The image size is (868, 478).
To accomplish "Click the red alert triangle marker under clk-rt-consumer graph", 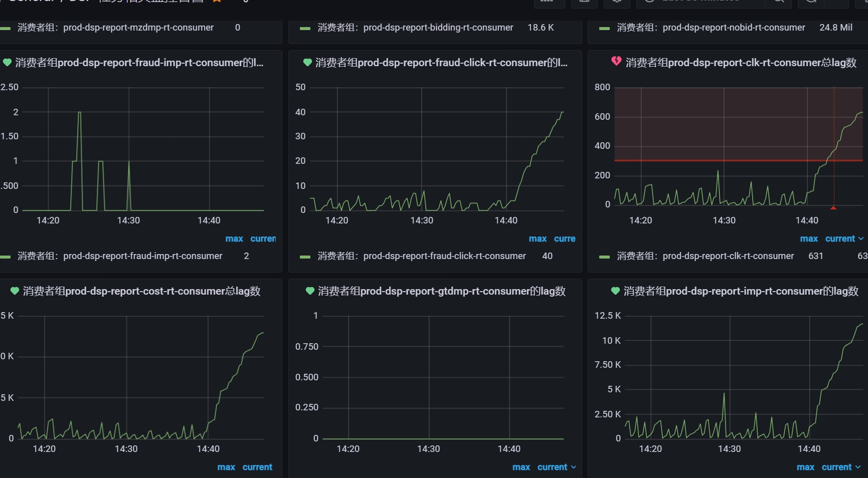I will click(x=833, y=207).
